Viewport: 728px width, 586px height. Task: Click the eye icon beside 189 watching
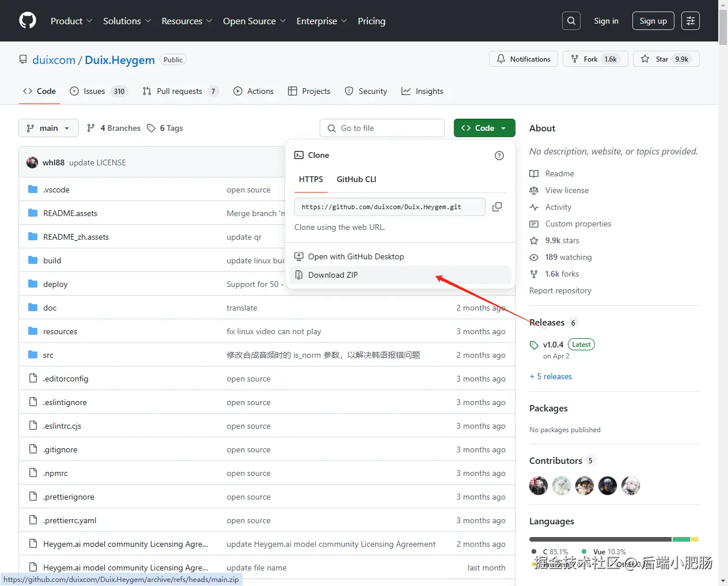coord(534,258)
